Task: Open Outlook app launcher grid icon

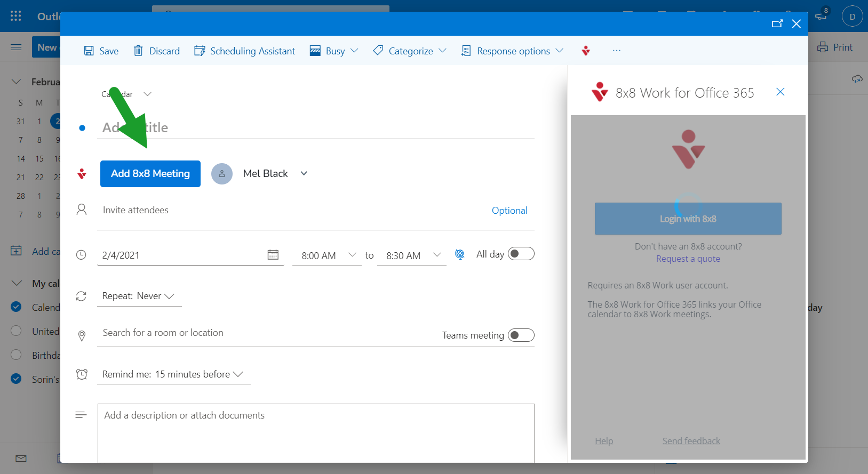Action: (x=16, y=16)
